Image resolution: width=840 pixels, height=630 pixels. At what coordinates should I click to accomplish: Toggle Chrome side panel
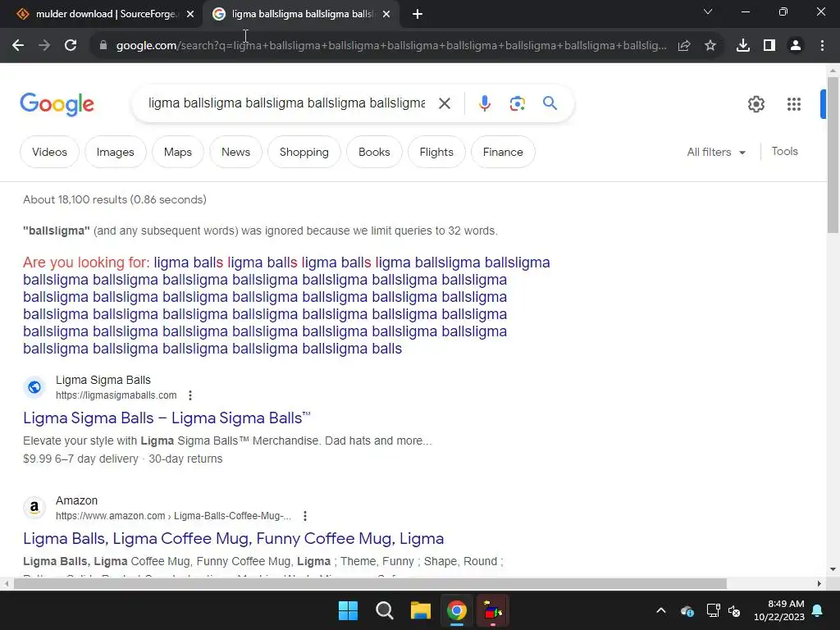(x=769, y=46)
